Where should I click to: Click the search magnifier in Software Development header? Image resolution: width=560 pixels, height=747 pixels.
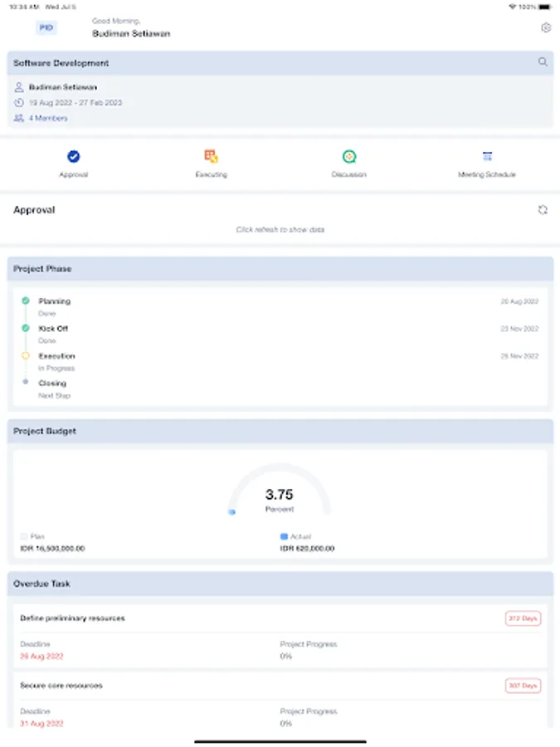543,62
